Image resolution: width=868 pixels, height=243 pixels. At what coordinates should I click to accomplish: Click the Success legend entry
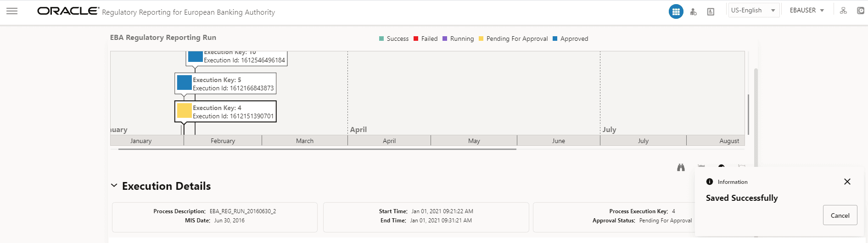pos(394,39)
